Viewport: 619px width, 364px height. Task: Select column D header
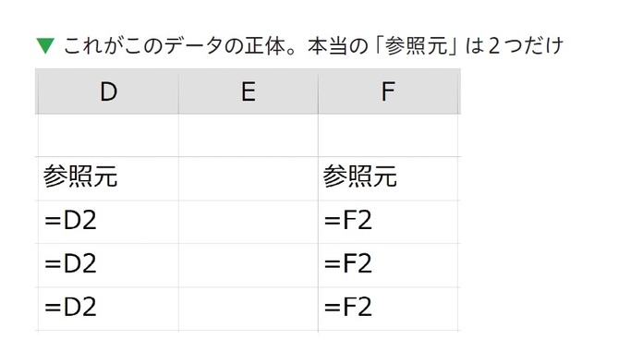point(107,91)
